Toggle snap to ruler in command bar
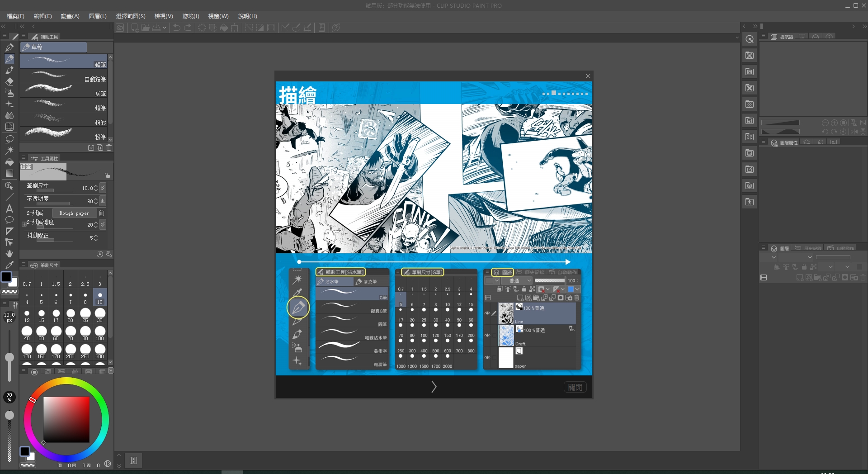The image size is (868, 474). point(285,28)
